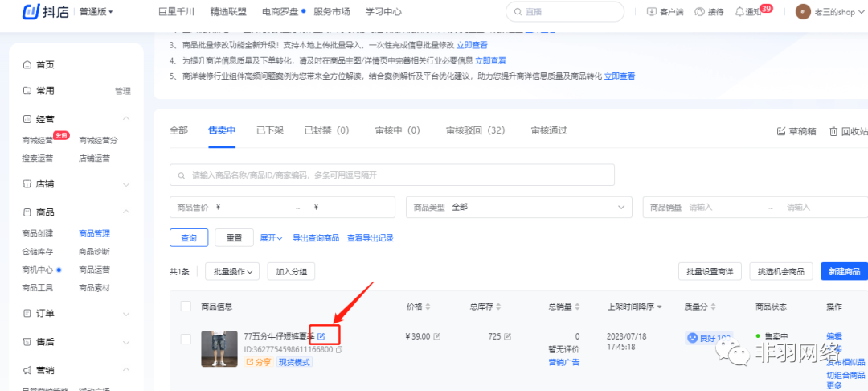Open 接待 customer service icon
Image resolution: width=868 pixels, height=391 pixels.
point(699,12)
